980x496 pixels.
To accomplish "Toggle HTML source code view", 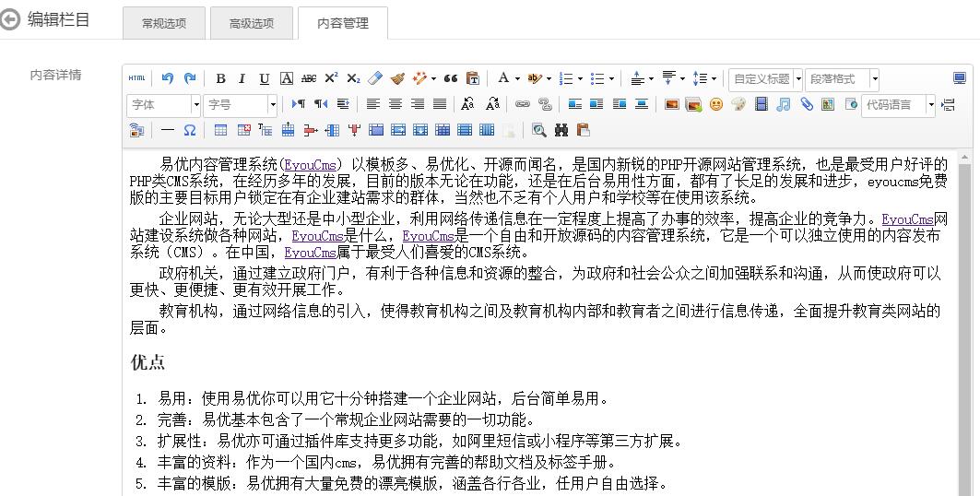I will tap(136, 78).
